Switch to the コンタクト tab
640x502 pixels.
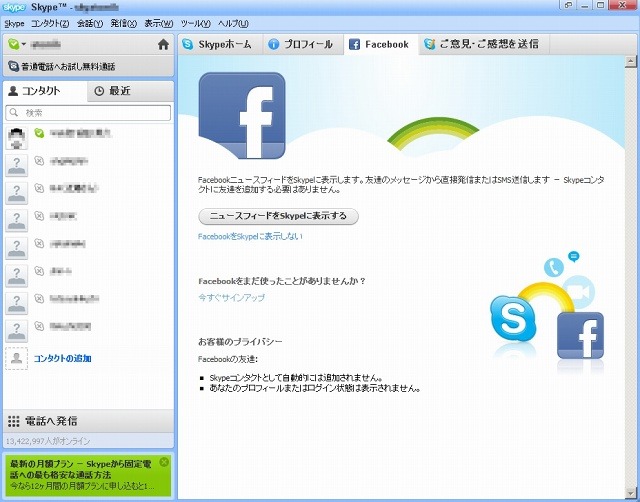45,91
